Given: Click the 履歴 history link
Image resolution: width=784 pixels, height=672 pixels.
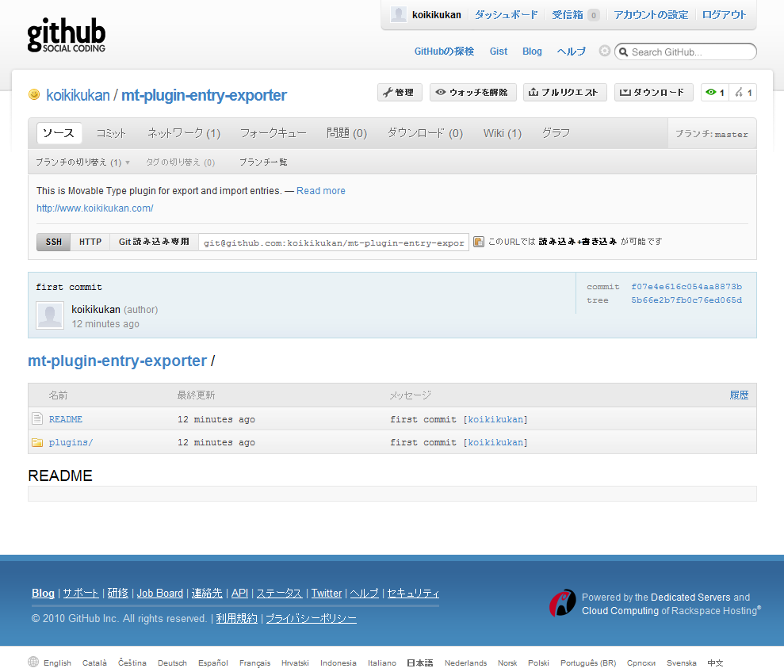Looking at the screenshot, I should [739, 395].
